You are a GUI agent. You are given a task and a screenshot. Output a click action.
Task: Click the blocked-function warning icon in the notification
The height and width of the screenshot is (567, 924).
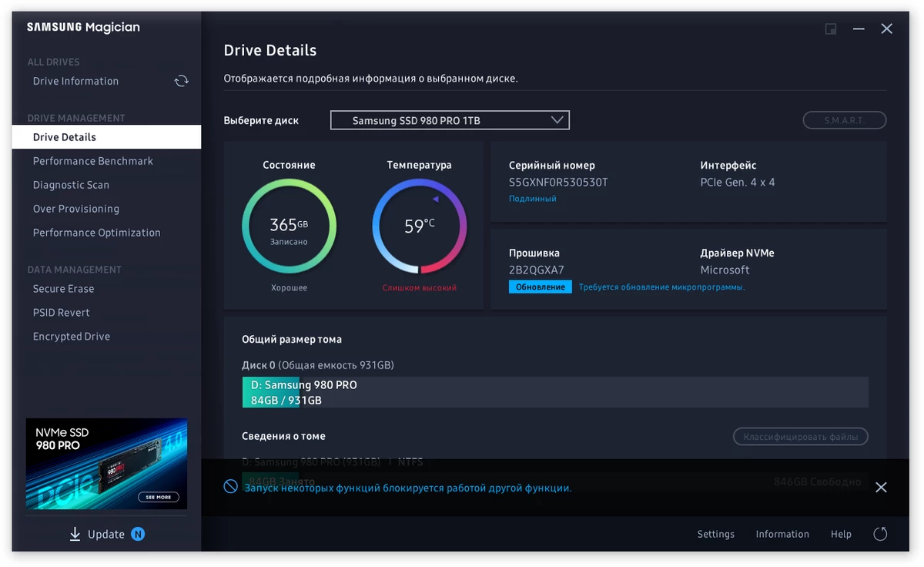230,487
